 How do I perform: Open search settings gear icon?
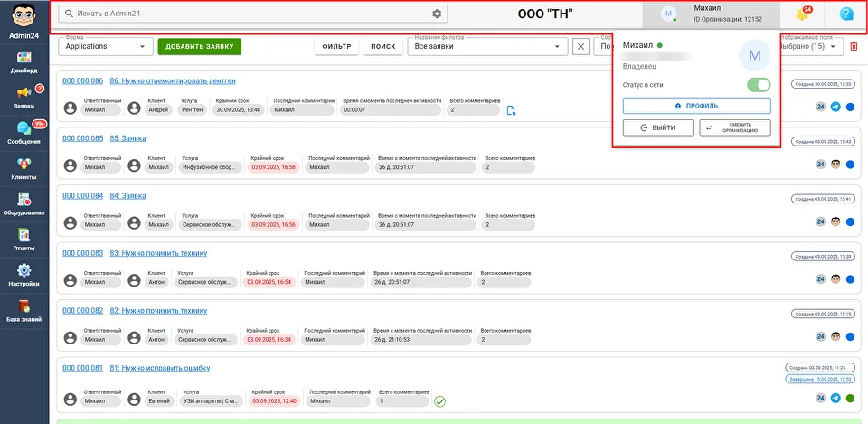[x=437, y=14]
